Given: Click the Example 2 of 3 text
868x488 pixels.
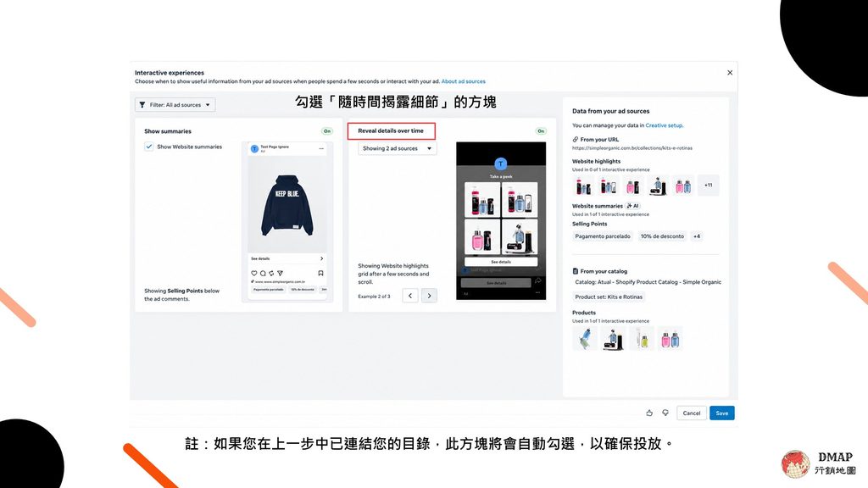Looking at the screenshot, I should click(374, 297).
